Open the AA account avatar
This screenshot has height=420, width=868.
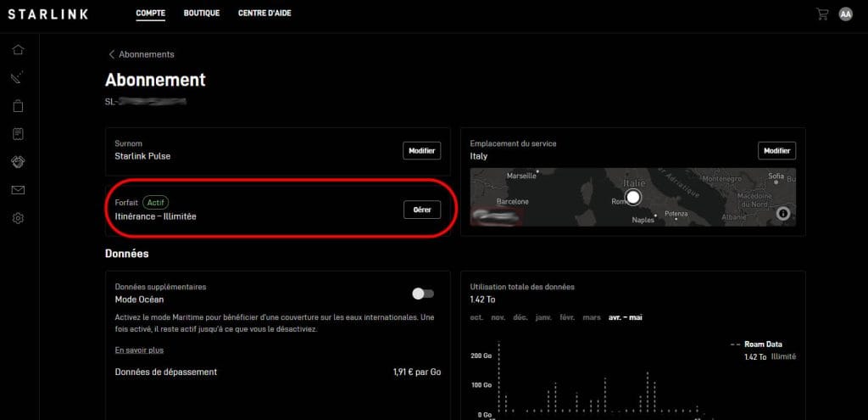845,14
